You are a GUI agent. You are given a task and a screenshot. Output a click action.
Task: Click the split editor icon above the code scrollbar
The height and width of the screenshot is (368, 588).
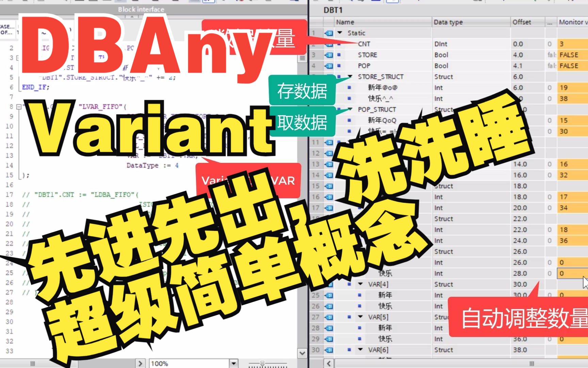302,58
